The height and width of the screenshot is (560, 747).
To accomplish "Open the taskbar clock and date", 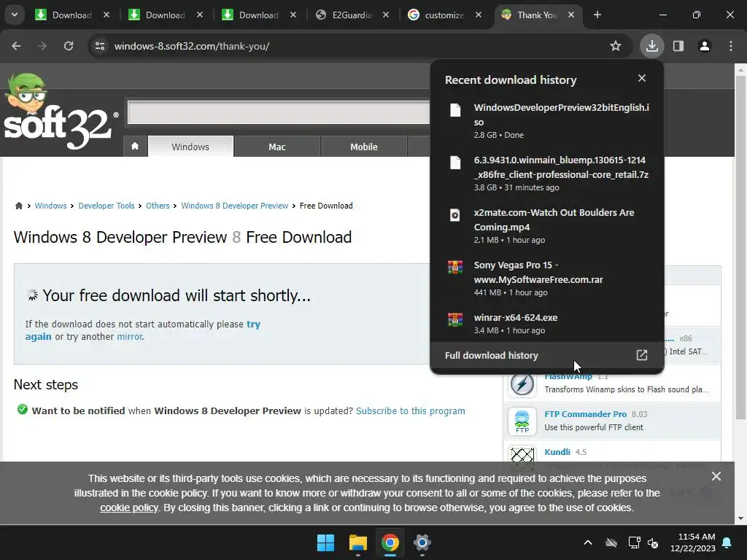I will [693, 542].
